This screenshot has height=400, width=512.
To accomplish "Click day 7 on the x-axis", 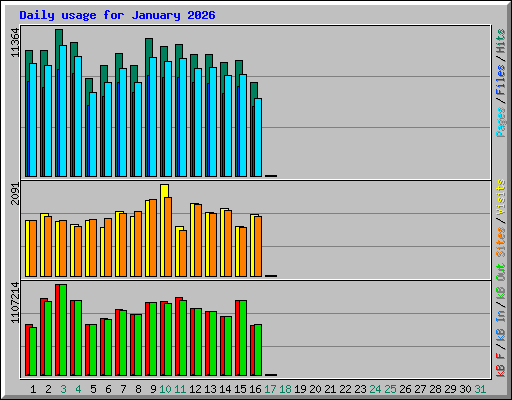I will (123, 389).
